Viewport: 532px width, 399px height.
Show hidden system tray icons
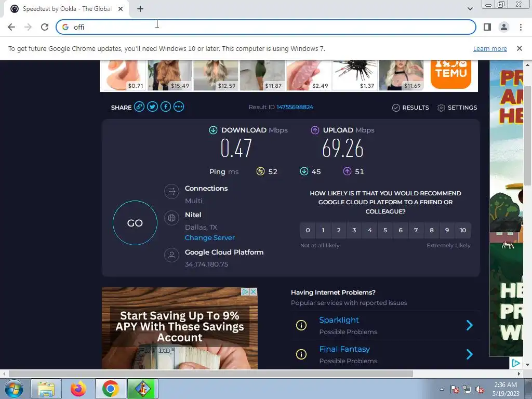point(442,389)
